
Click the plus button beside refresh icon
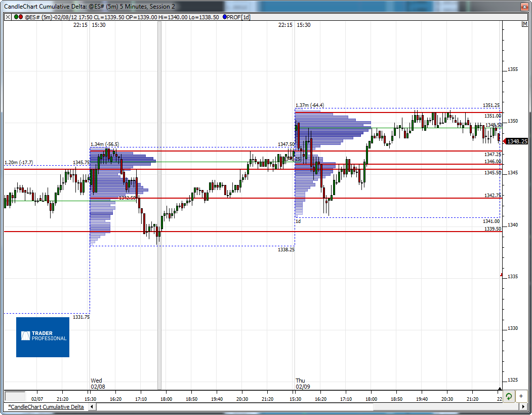pyautogui.click(x=521, y=396)
